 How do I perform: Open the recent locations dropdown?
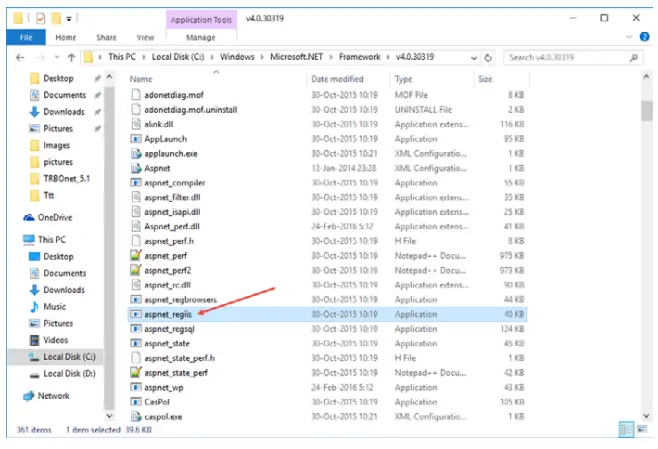pos(57,57)
